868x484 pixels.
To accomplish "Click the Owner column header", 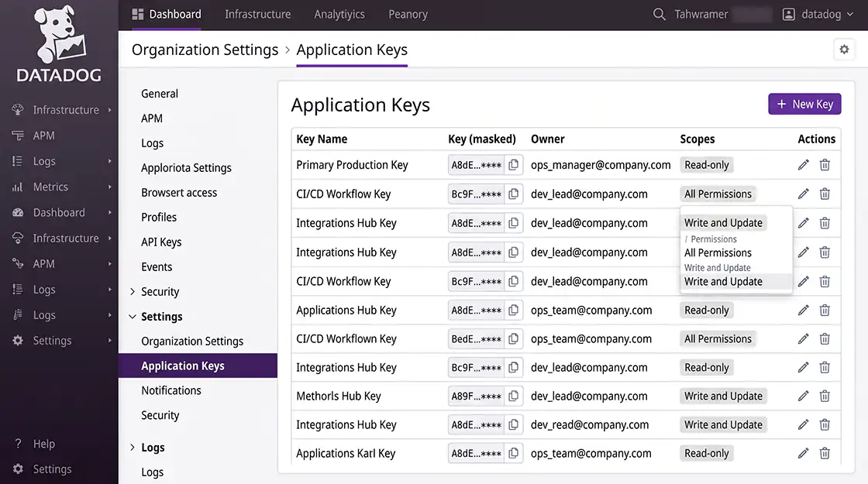I will (547, 139).
